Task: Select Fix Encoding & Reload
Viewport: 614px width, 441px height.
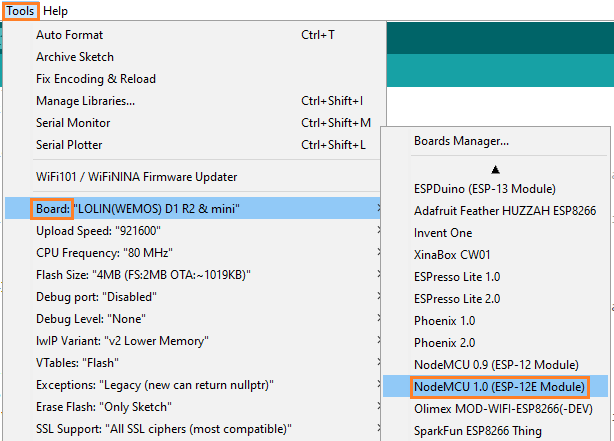Action: tap(96, 79)
